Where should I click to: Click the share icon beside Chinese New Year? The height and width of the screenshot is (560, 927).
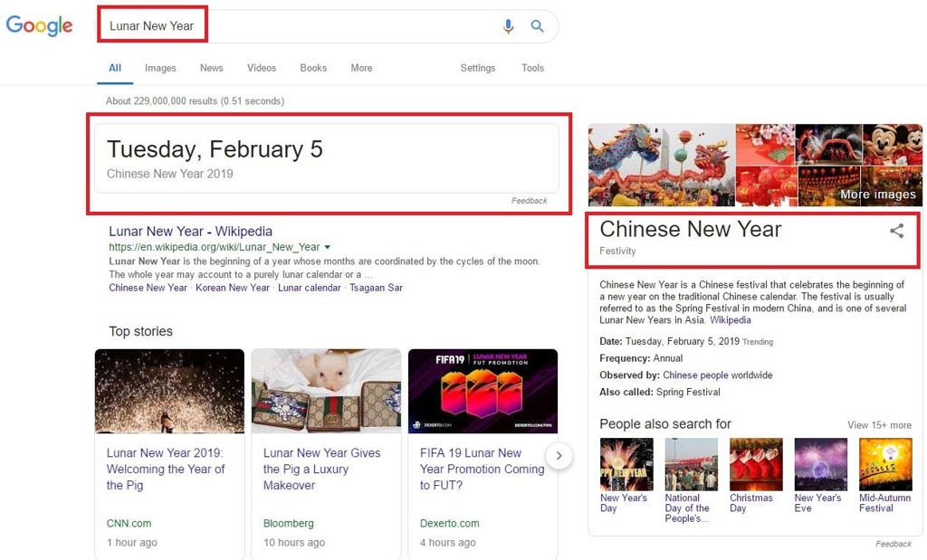pyautogui.click(x=896, y=231)
